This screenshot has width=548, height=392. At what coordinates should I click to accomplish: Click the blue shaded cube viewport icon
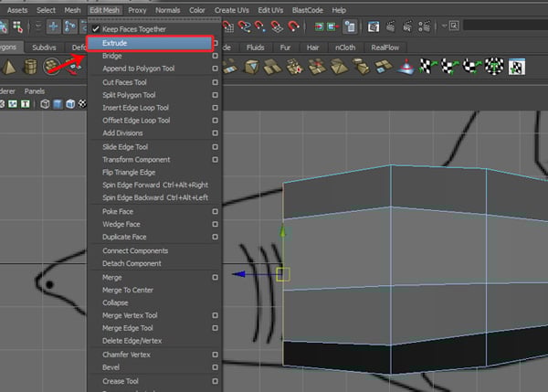(x=57, y=104)
